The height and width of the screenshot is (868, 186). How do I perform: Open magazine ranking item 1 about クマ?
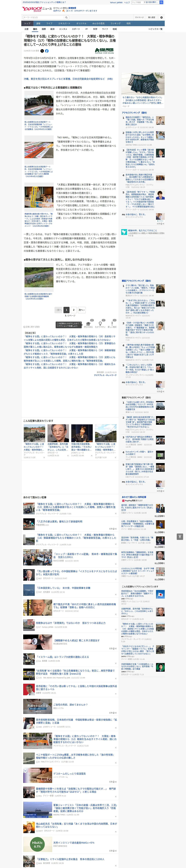pos(143,290)
